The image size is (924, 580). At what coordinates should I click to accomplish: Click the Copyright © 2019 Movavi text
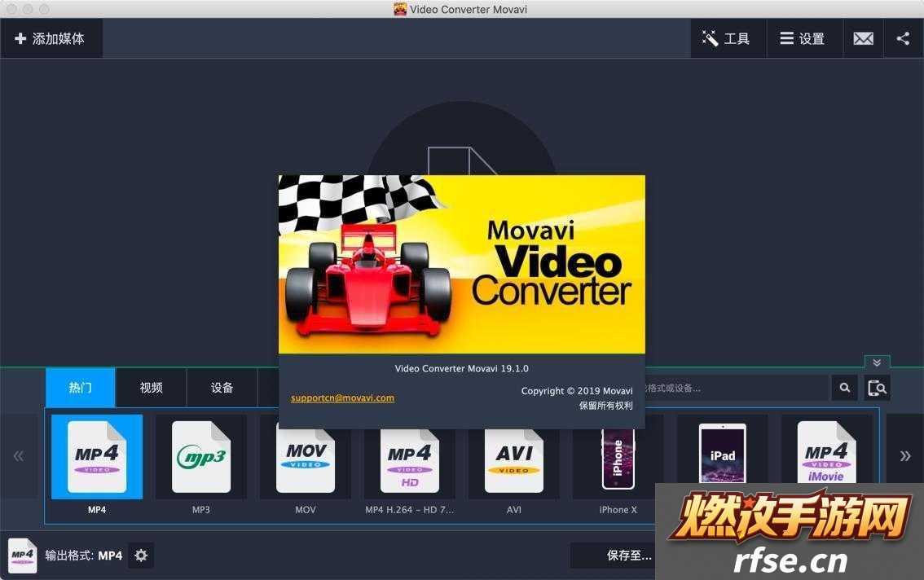pyautogui.click(x=577, y=391)
